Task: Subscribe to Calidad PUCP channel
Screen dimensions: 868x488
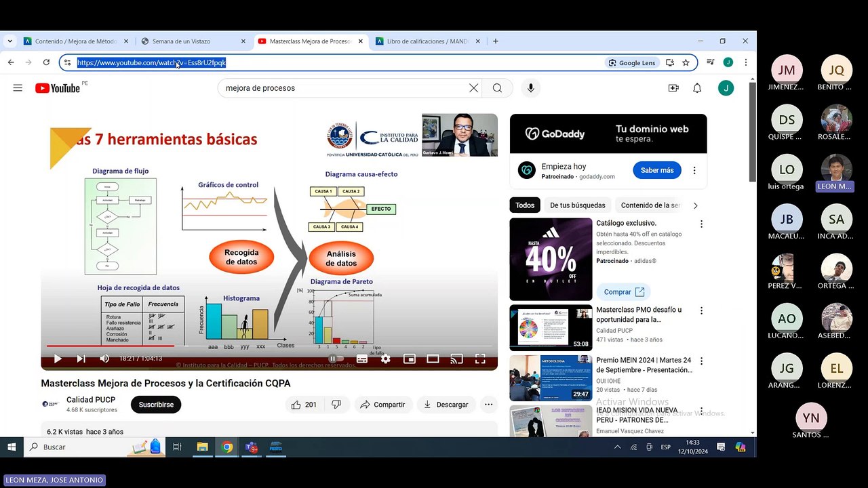Action: tap(156, 405)
